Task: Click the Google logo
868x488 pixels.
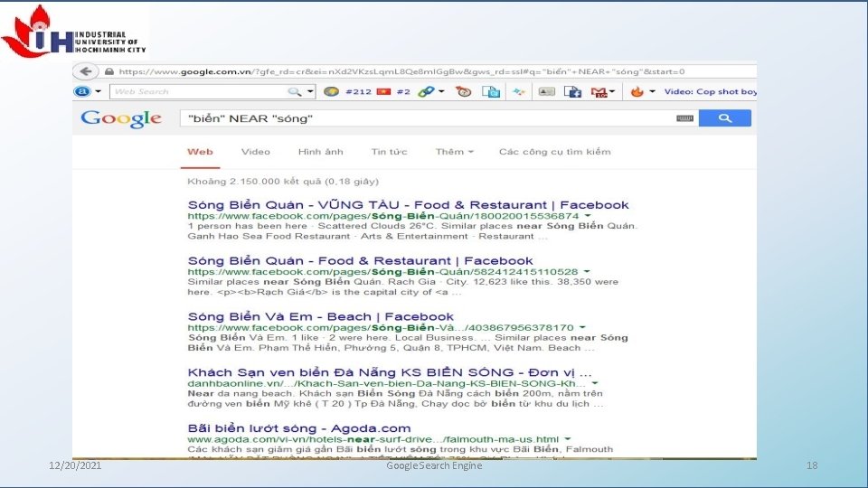Action: (x=121, y=118)
